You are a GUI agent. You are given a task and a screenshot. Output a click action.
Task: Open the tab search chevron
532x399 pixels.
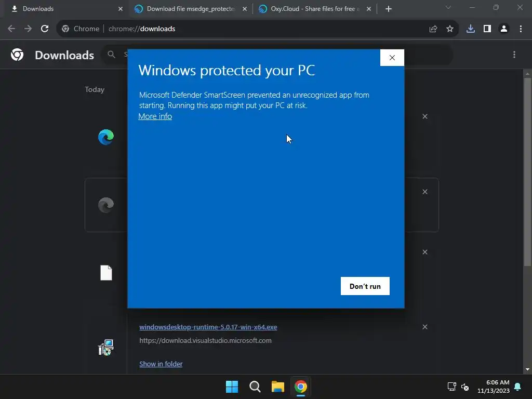(x=448, y=7)
